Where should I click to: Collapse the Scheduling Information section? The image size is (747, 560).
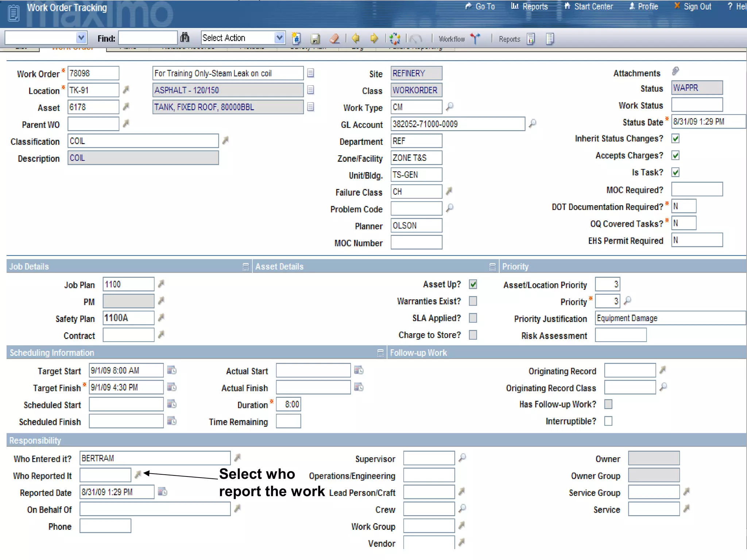[380, 353]
